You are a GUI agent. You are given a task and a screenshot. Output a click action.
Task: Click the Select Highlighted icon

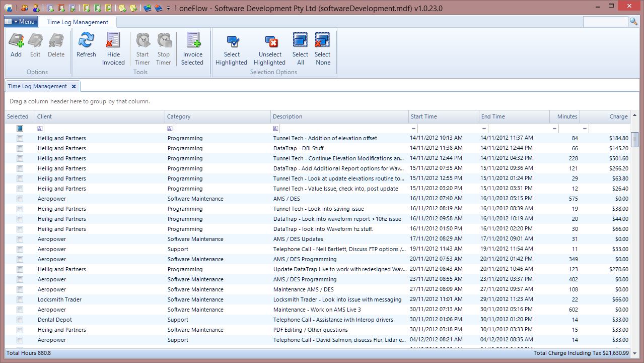[232, 40]
